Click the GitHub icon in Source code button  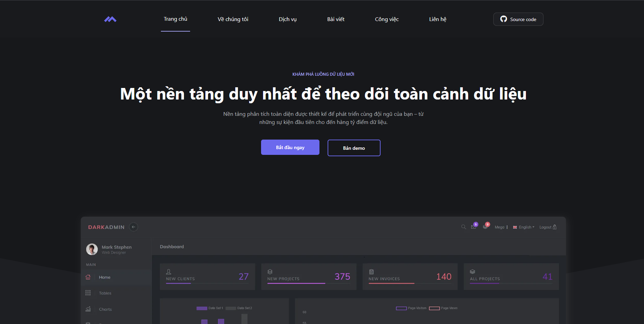(503, 19)
